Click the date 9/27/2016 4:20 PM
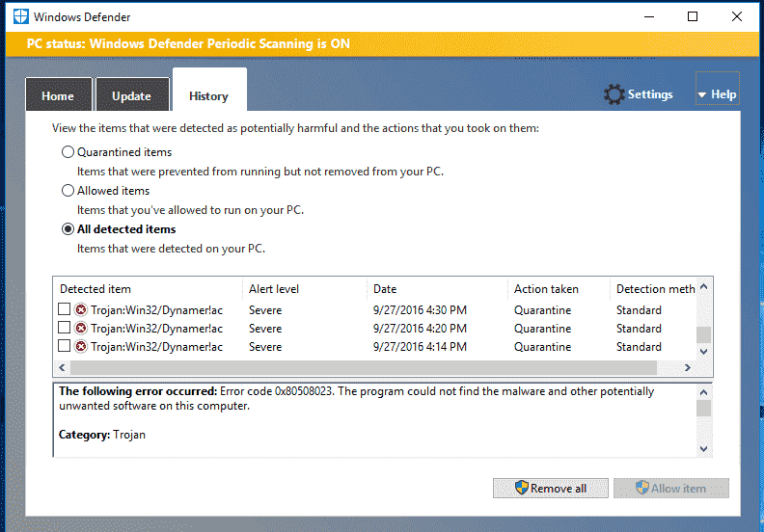Viewport: 764px width, 532px height. [420, 329]
